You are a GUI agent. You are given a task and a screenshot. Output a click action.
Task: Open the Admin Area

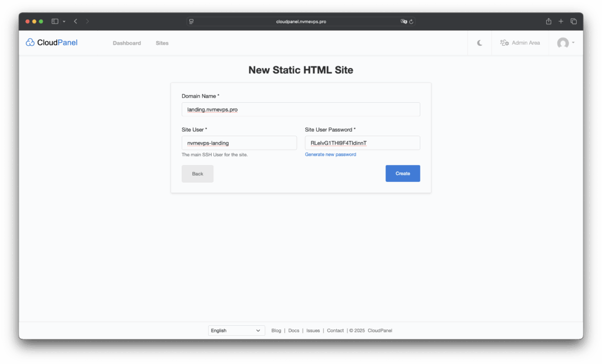(x=520, y=43)
